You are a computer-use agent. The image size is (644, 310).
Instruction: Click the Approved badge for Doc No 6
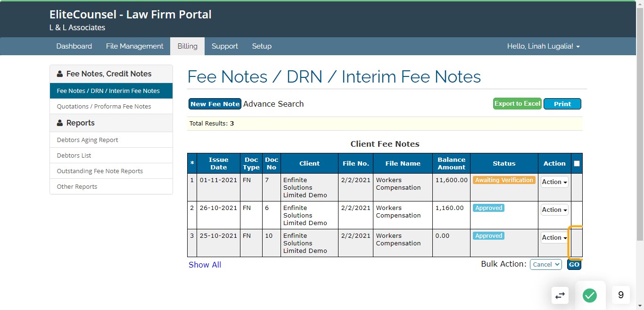[488, 208]
